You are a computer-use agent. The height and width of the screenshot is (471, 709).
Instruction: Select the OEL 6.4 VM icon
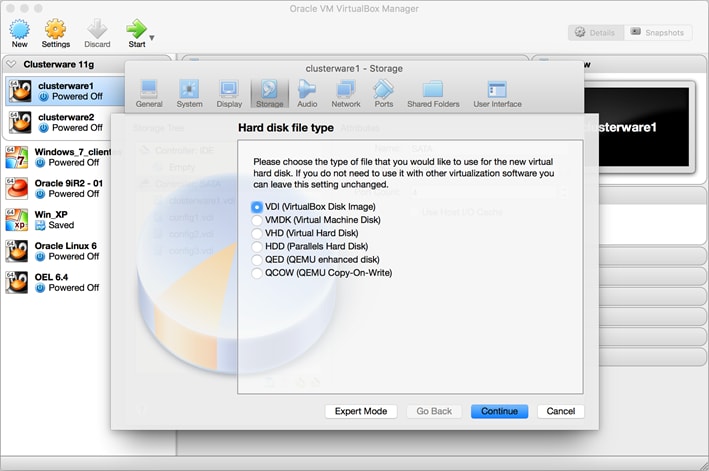17,283
